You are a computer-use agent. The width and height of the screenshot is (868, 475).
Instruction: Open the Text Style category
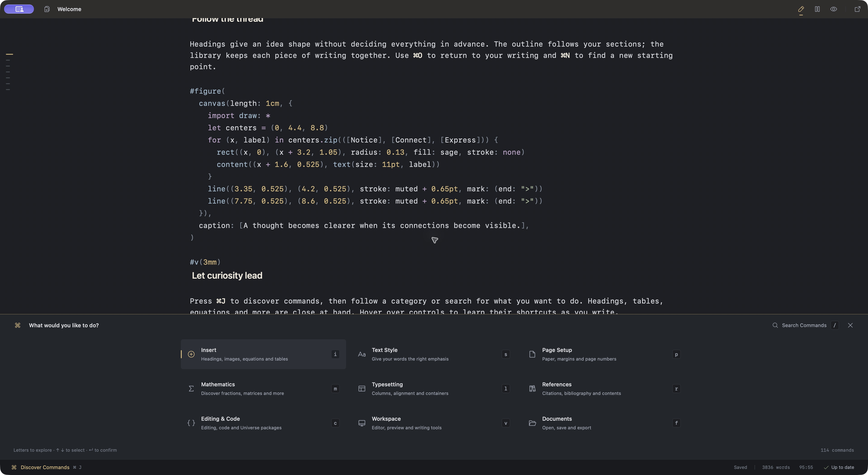tap(434, 354)
